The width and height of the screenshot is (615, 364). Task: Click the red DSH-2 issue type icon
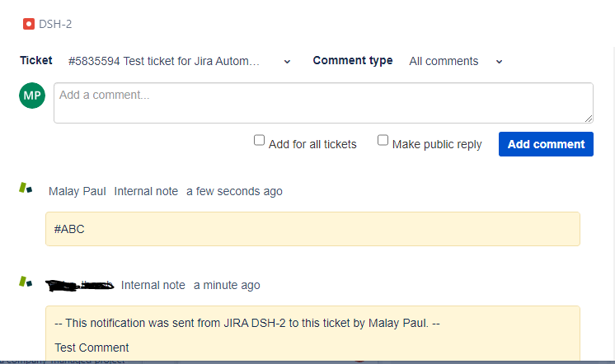(29, 24)
